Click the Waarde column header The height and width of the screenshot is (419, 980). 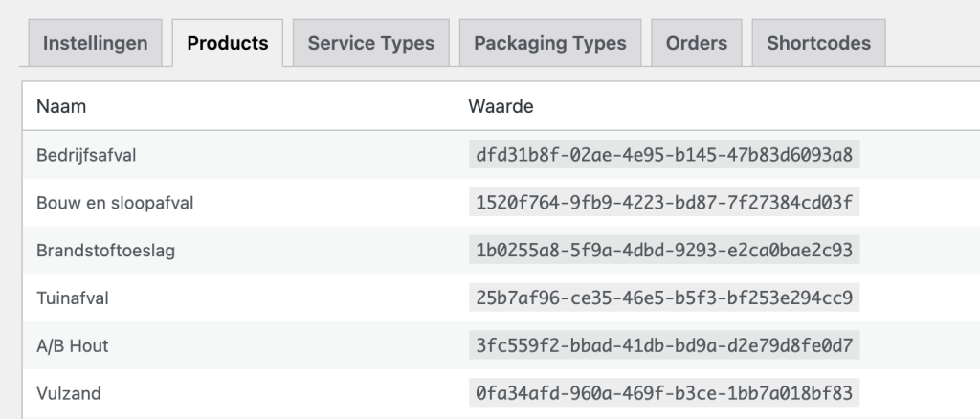[501, 106]
